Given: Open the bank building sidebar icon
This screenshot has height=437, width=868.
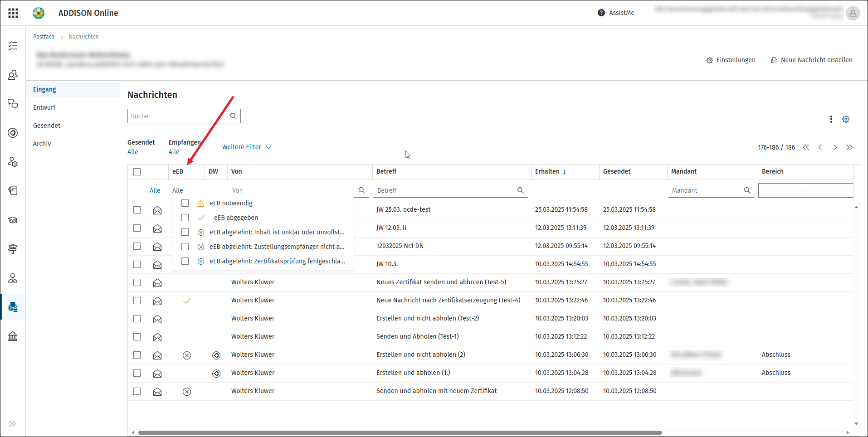Looking at the screenshot, I should click(x=13, y=336).
